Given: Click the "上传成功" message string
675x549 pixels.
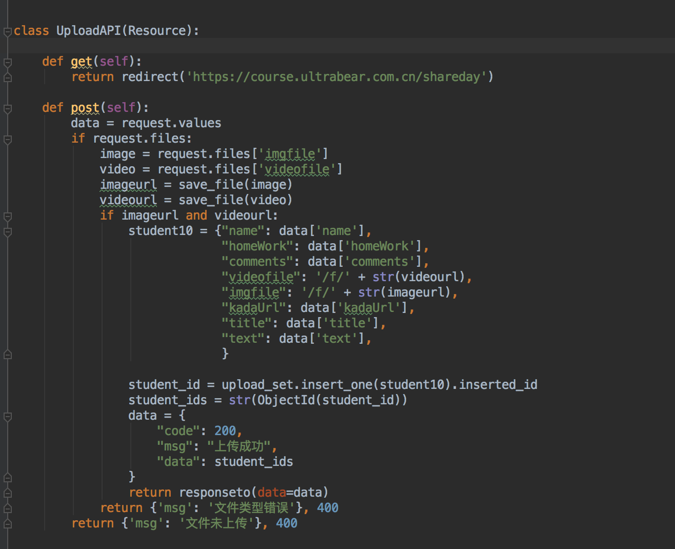Looking at the screenshot, I should point(239,446).
